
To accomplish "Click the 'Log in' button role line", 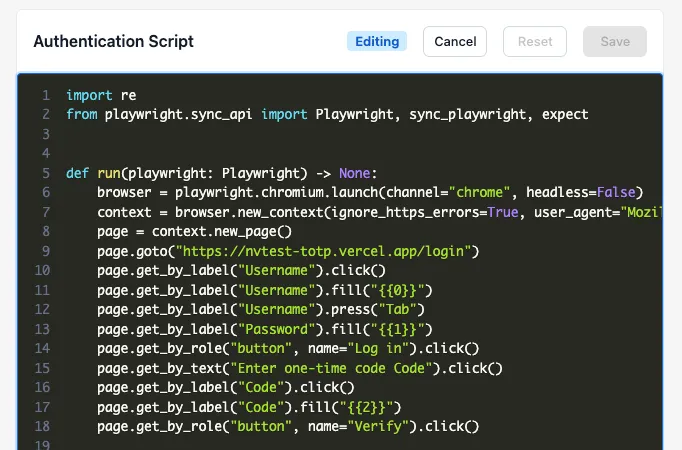I will click(x=288, y=348).
